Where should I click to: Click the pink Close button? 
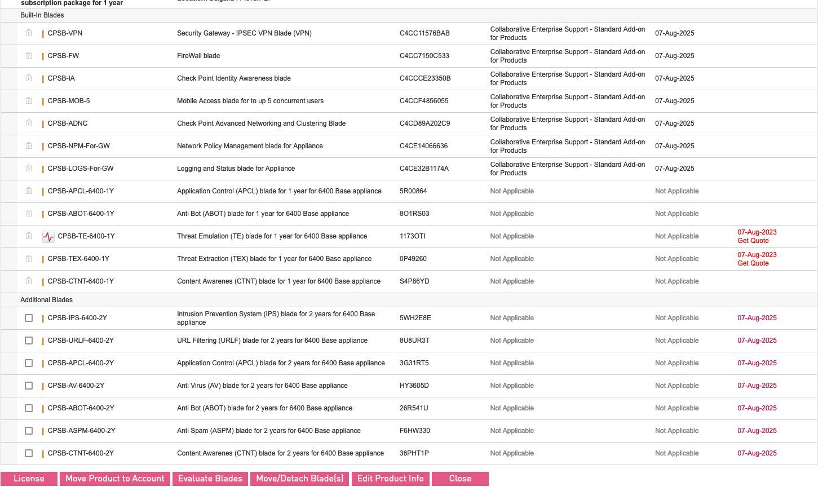[460, 479]
